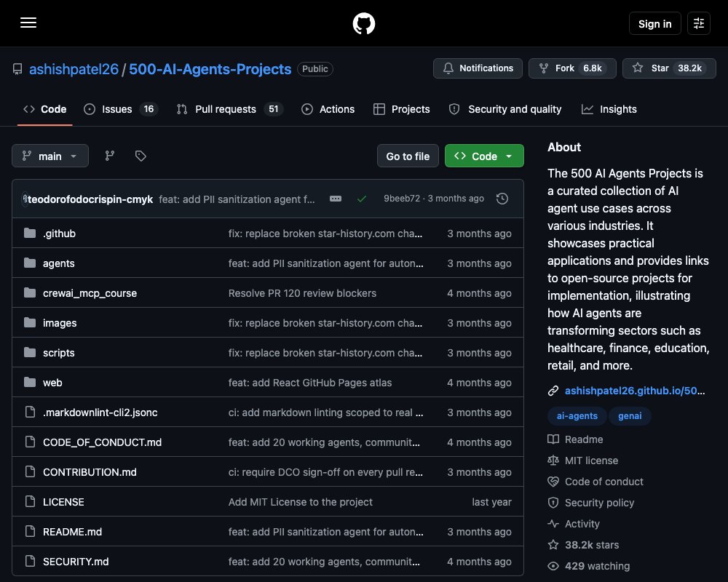Open the ashishpatel26 owner link
The width and height of the screenshot is (728, 582).
(74, 69)
